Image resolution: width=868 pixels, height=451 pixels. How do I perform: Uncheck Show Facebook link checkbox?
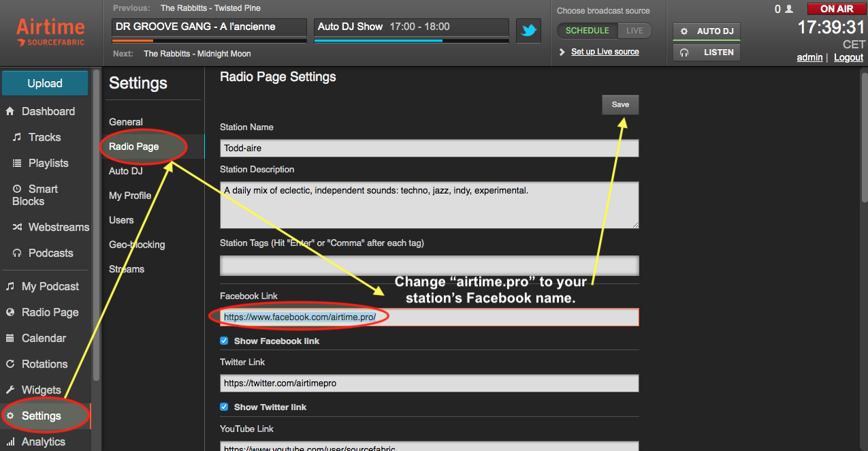224,341
